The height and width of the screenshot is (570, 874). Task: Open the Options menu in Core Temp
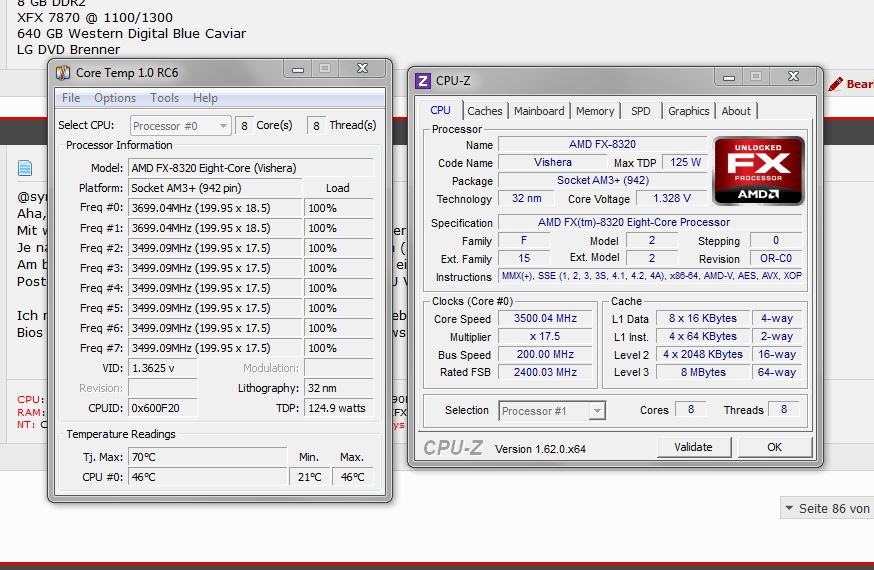click(115, 98)
